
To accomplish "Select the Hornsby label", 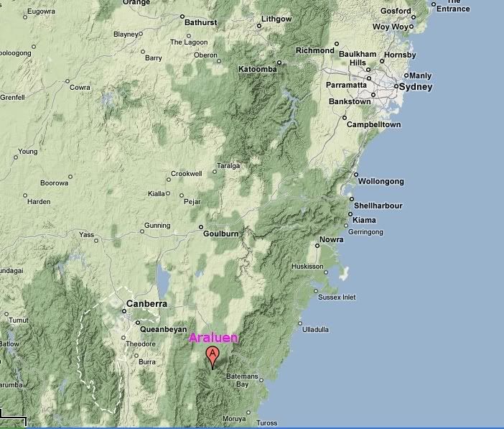I will (400, 55).
